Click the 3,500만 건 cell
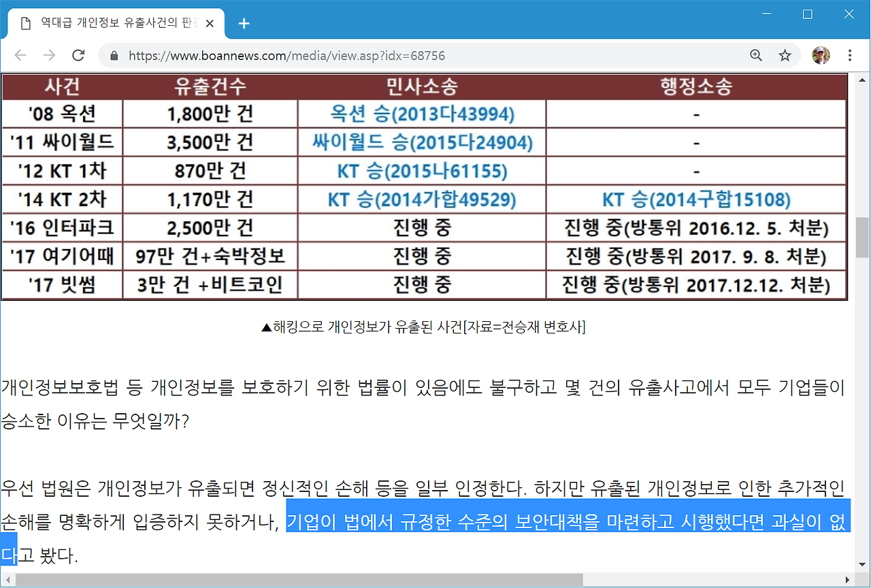 (x=210, y=142)
